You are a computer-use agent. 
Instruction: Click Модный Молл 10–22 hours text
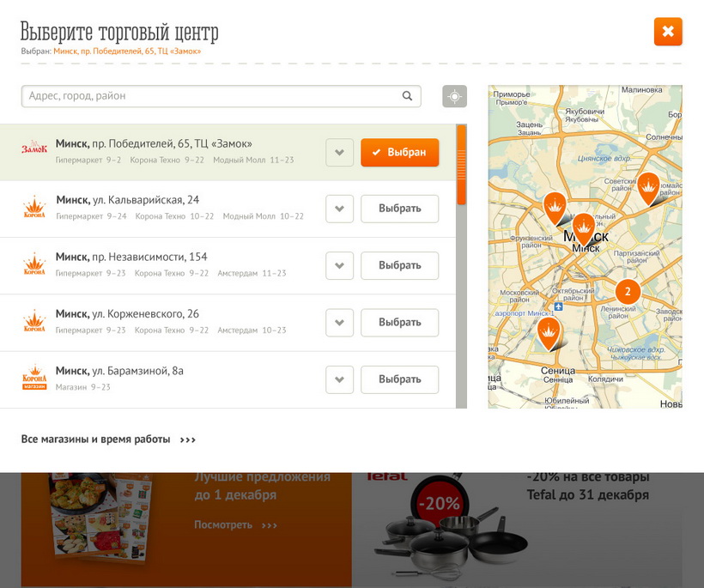[263, 216]
